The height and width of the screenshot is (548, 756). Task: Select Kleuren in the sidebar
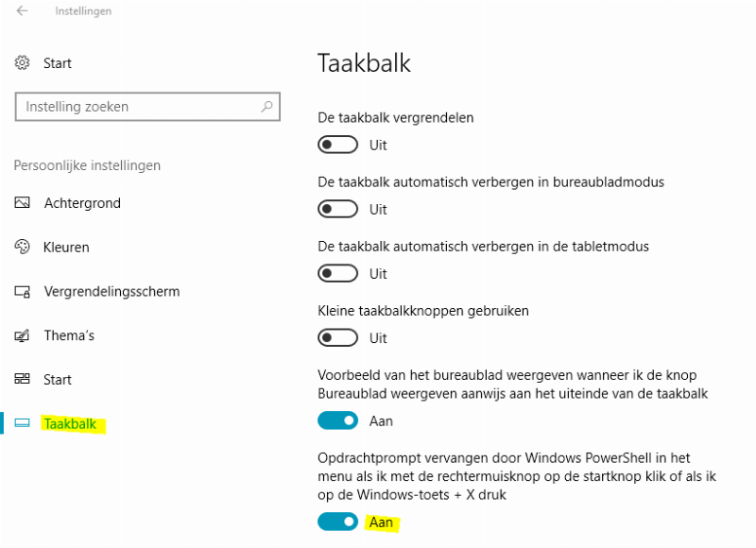coord(66,248)
